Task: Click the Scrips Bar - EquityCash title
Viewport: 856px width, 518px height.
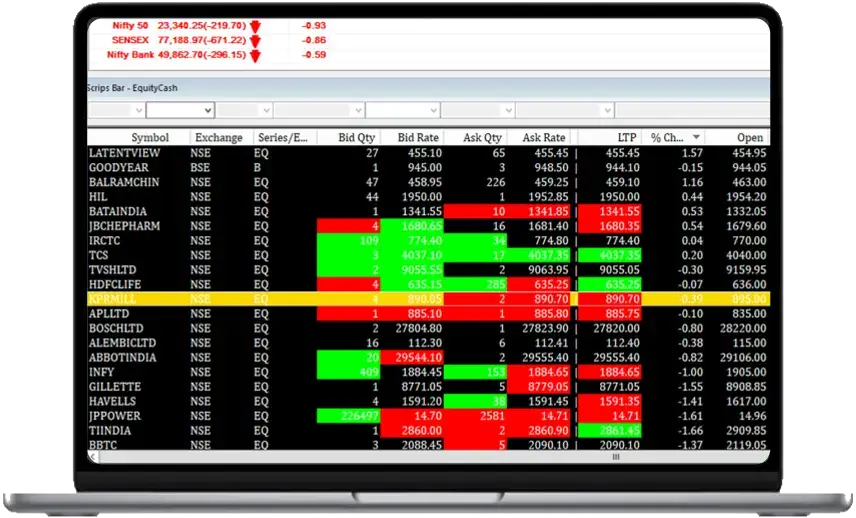Action: (x=132, y=88)
